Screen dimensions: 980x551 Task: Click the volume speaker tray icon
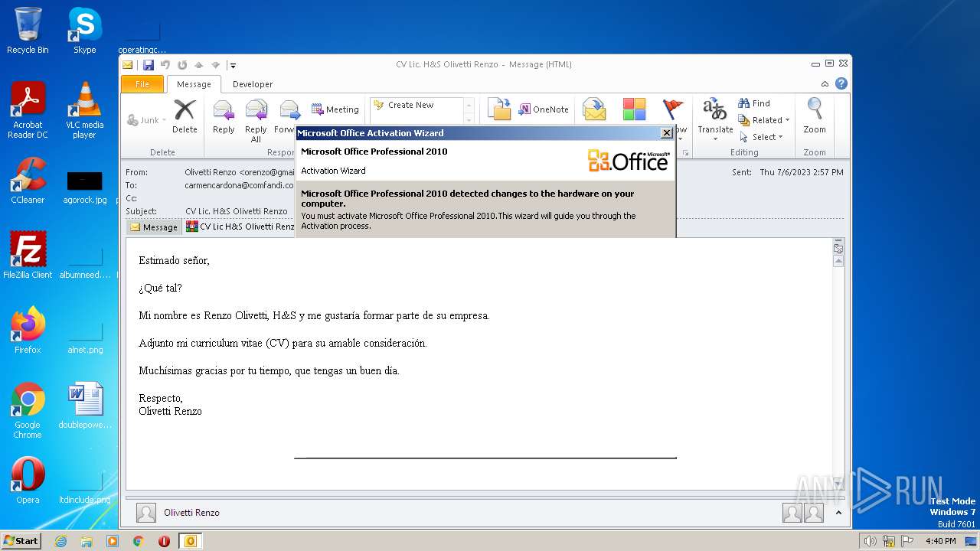(870, 541)
